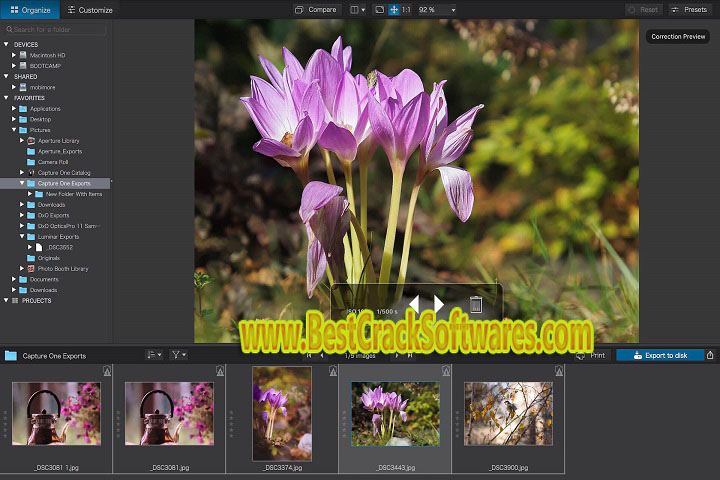Viewport: 720px width, 480px height.
Task: Jump to the last image
Action: [410, 356]
